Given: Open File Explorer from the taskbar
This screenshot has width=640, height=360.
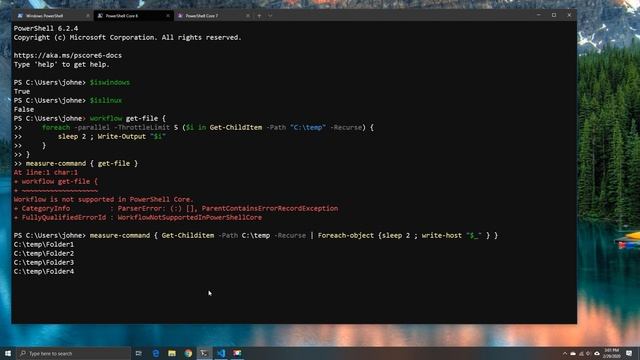Looking at the screenshot, I should pyautogui.click(x=172, y=353).
